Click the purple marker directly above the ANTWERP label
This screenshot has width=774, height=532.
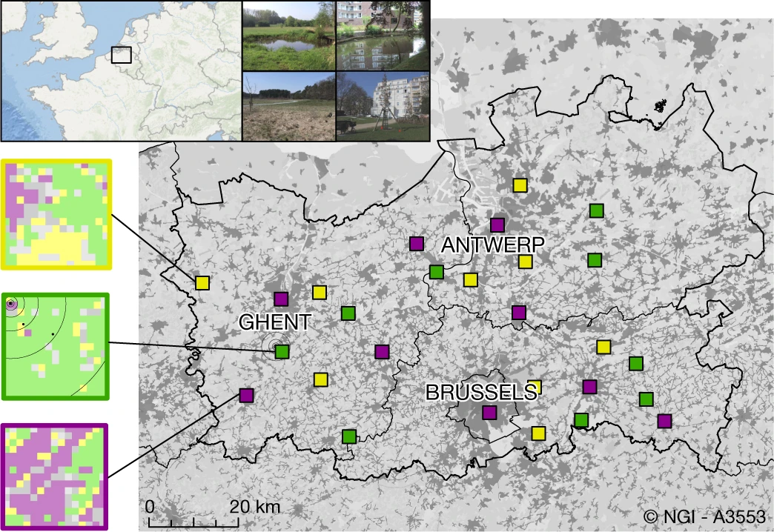[497, 225]
